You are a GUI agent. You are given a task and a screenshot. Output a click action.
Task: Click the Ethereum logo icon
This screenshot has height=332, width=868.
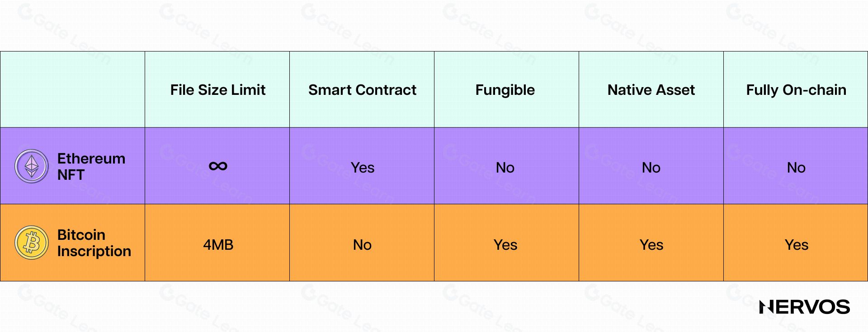[x=32, y=166]
